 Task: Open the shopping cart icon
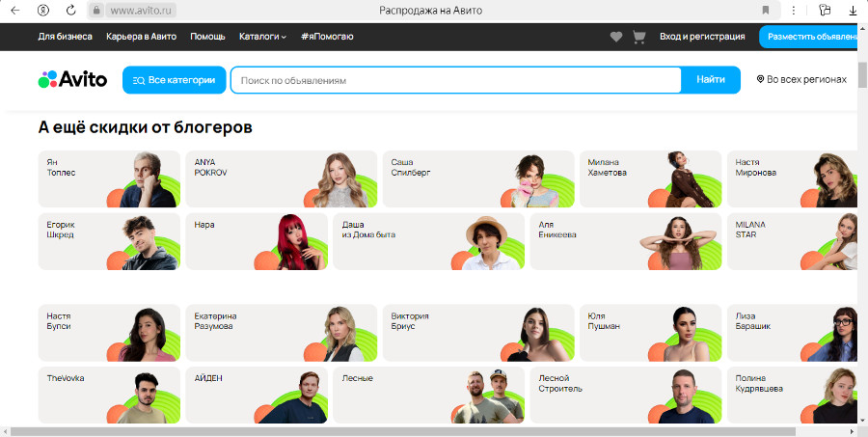pyautogui.click(x=638, y=37)
